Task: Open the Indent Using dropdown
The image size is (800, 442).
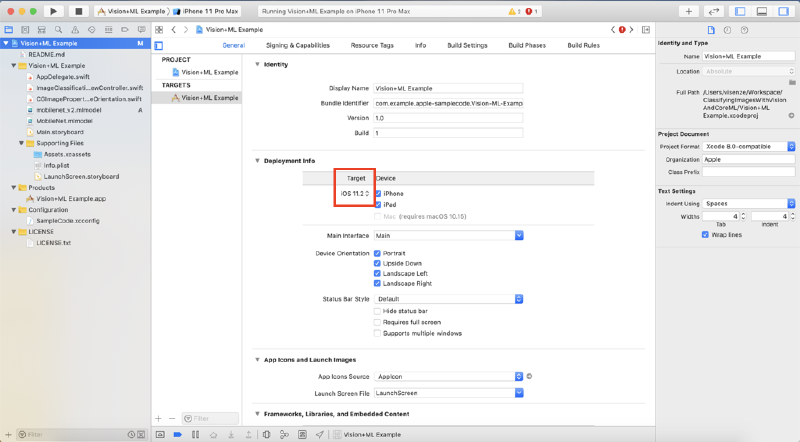Action: (x=748, y=203)
